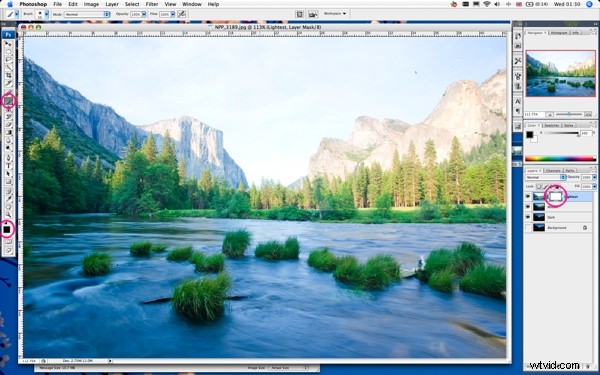Viewport: 600px width, 375px height.
Task: Open the Brush preset picker arrow
Action: [x=47, y=14]
